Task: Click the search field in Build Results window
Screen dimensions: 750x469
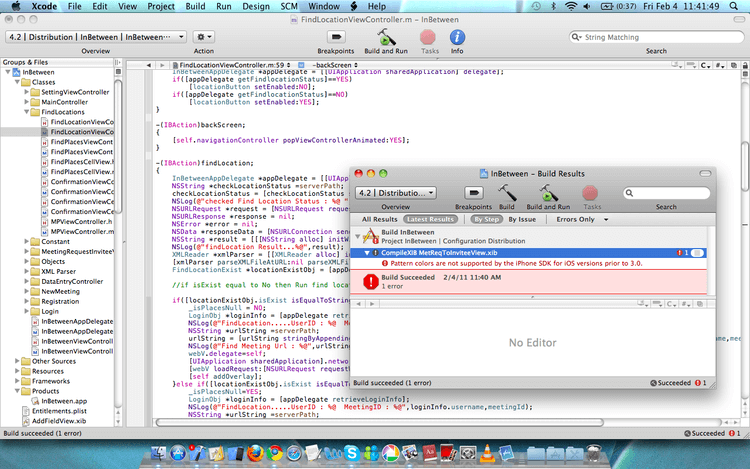Action: click(666, 193)
